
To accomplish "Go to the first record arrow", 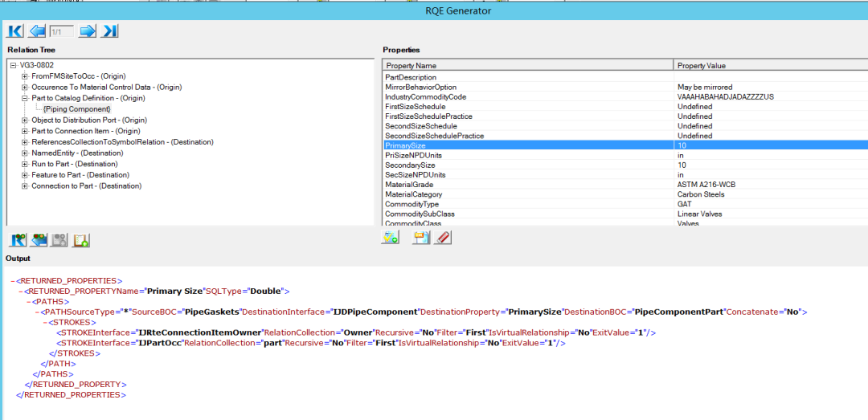I will [x=15, y=31].
